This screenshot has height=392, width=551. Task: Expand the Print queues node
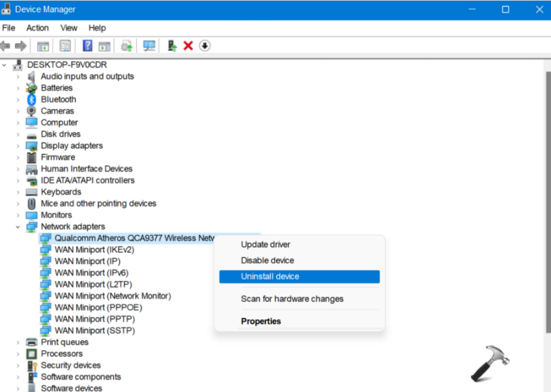18,342
